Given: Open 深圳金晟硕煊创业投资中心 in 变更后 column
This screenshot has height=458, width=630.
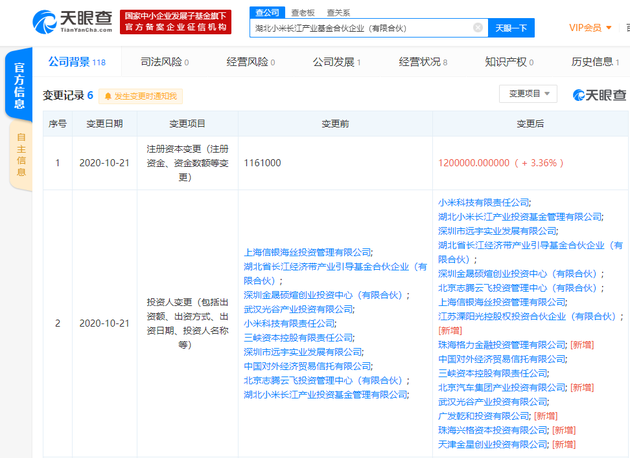Looking at the screenshot, I should click(520, 274).
